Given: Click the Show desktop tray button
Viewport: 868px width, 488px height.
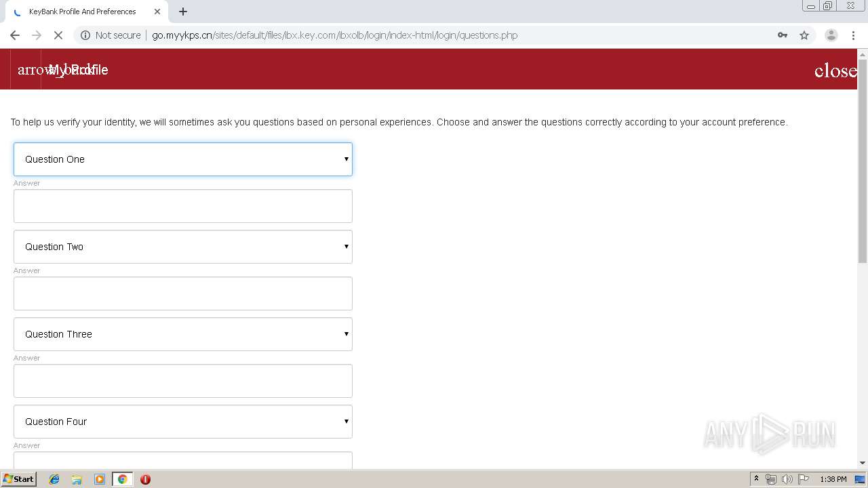Looking at the screenshot, I should pos(861,479).
